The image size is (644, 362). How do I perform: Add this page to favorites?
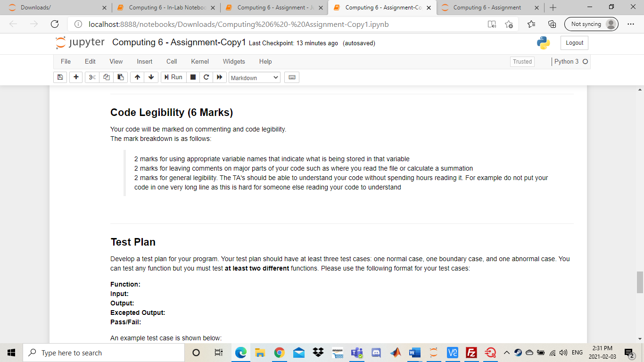tap(509, 24)
